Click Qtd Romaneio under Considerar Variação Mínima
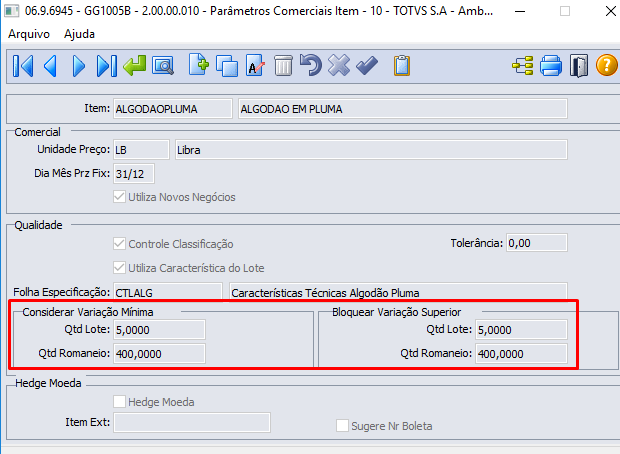The height and width of the screenshot is (454, 620). [x=159, y=353]
